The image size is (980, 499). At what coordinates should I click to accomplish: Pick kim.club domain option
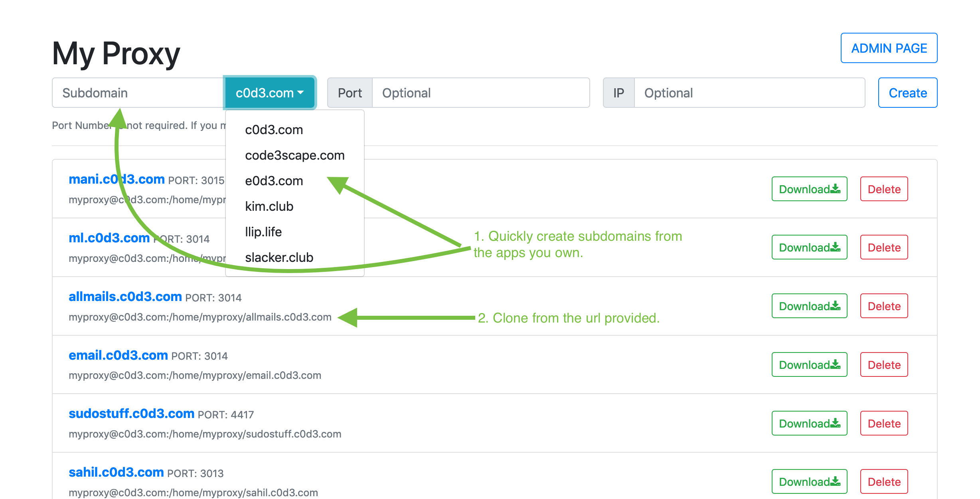point(269,206)
